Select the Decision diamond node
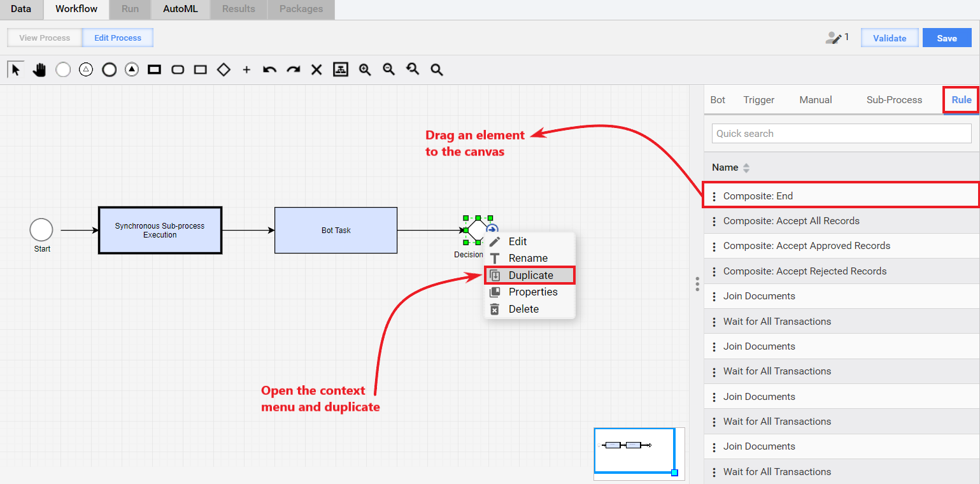This screenshot has width=980, height=484. point(478,230)
